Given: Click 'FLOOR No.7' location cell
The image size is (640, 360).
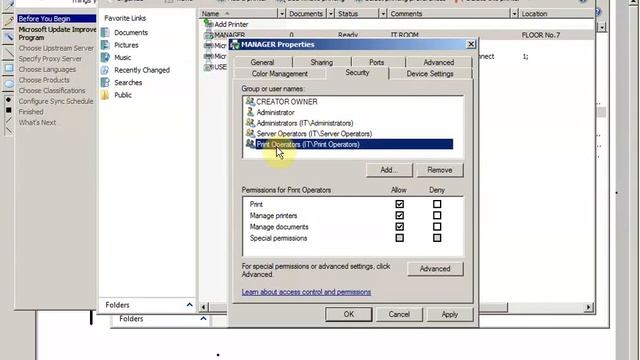Looking at the screenshot, I should click(x=541, y=35).
